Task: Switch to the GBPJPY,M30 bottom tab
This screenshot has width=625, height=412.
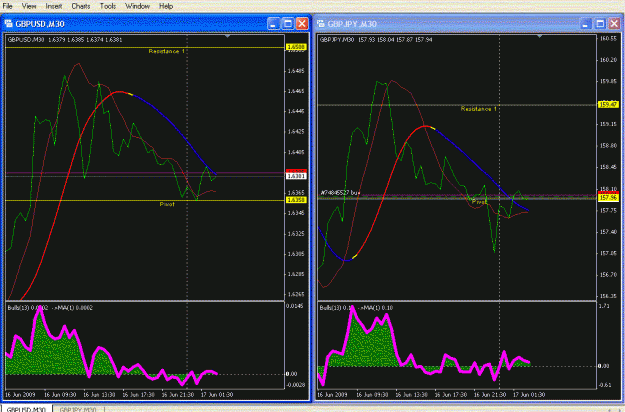Action: pos(78,409)
